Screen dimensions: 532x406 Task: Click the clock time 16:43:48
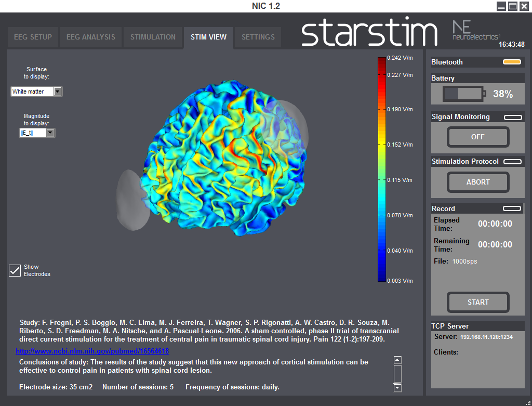pos(512,45)
